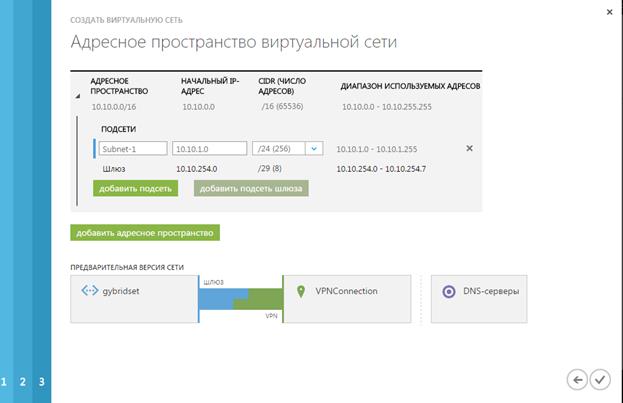This screenshot has width=623, height=403.
Task: Click the /16 (65536) CIDR value
Action: [x=282, y=107]
